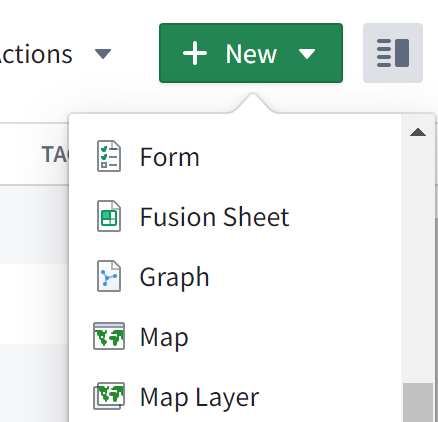438x422 pixels.
Task: Create a new Map item
Action: coord(235,336)
